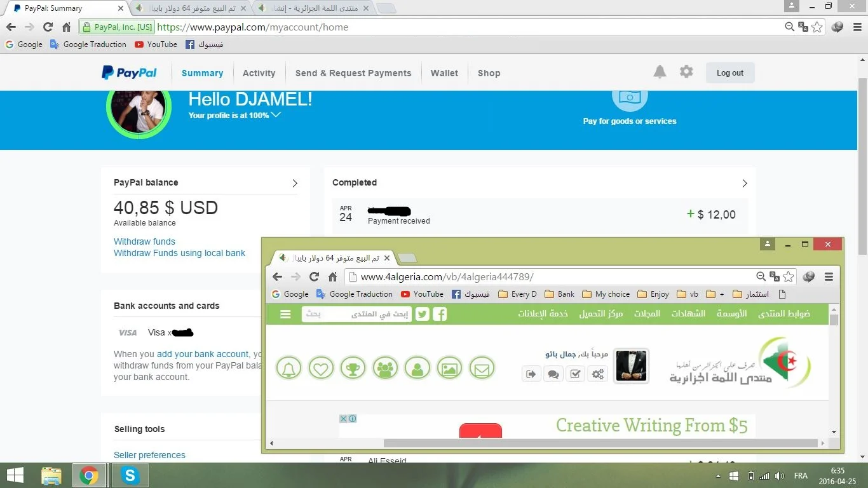This screenshot has height=488, width=868.
Task: Open forum messages envelope icon
Action: click(x=482, y=368)
